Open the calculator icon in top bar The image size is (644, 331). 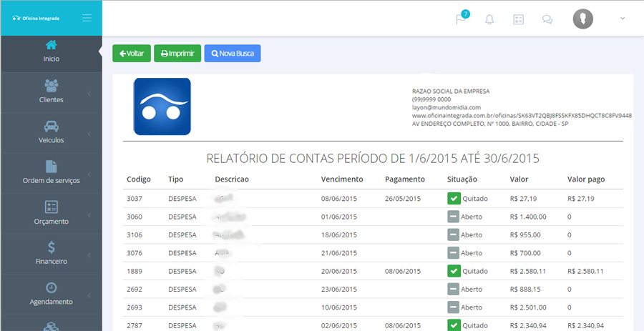[518, 19]
